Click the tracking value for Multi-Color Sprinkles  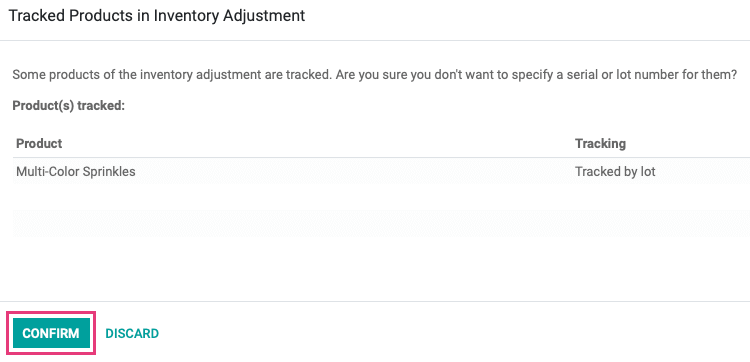615,171
